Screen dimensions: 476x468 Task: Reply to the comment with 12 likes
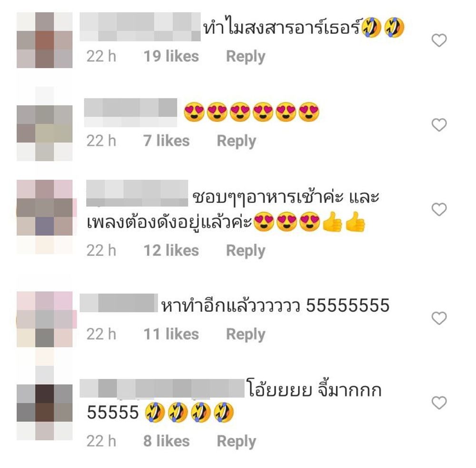click(246, 251)
